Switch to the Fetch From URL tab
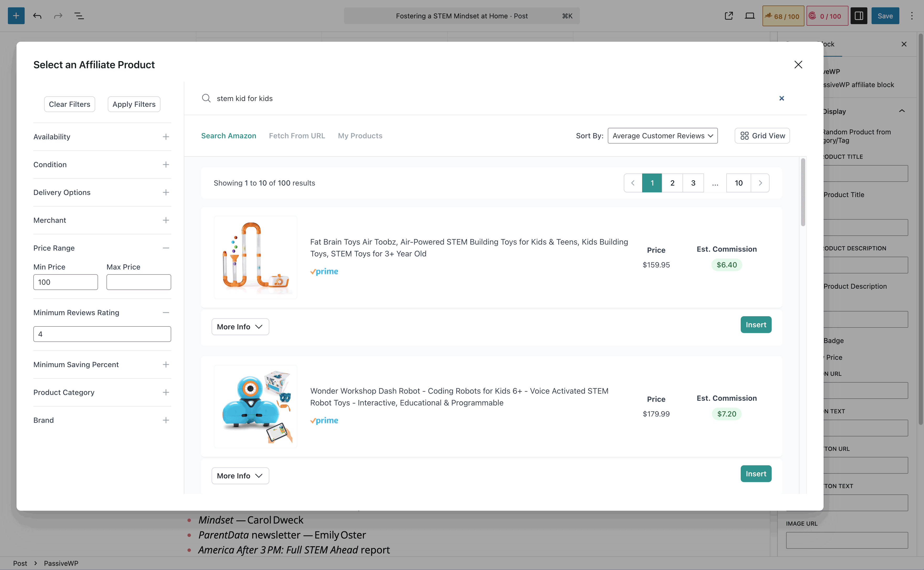924x570 pixels. pos(297,136)
